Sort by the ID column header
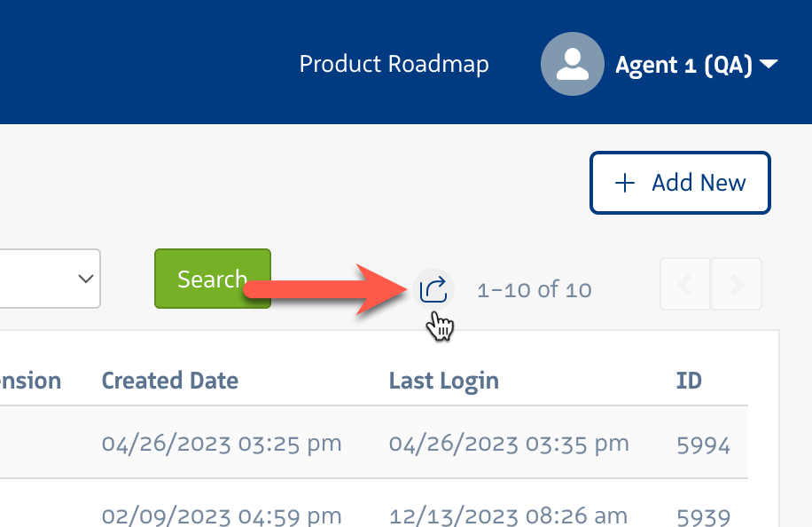 point(689,381)
